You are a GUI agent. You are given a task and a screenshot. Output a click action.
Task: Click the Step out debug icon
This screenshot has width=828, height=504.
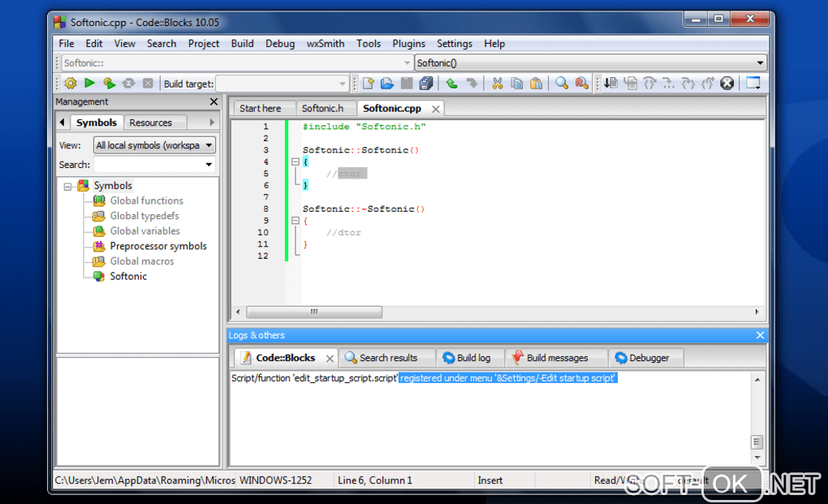point(708,84)
